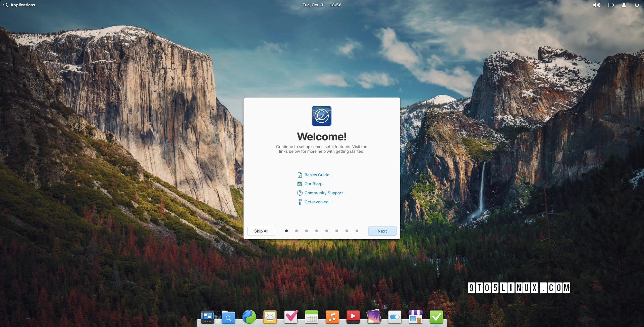644x327 pixels.
Task: Open the notifications bell indicator
Action: click(624, 5)
